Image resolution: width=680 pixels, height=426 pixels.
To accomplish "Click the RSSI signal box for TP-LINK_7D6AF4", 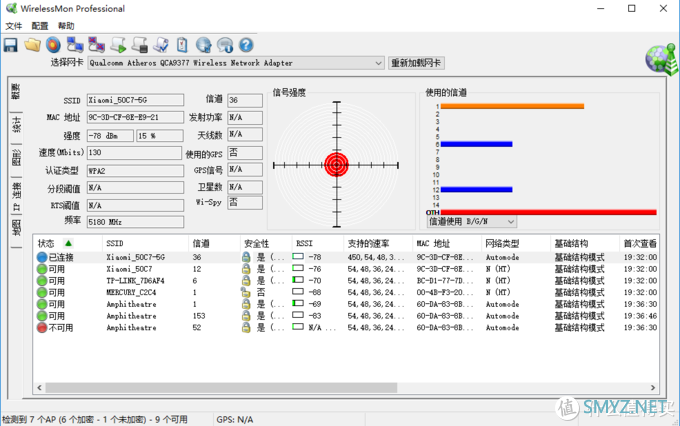I will pos(298,280).
